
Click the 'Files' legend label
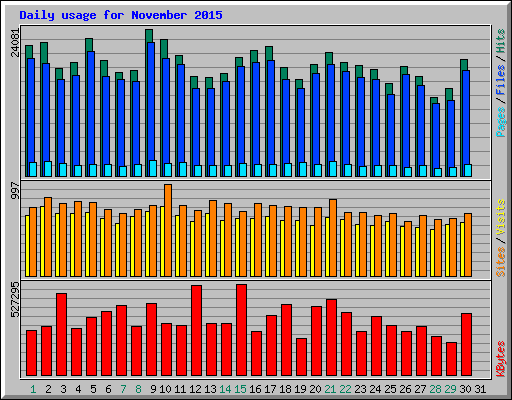coord(501,79)
